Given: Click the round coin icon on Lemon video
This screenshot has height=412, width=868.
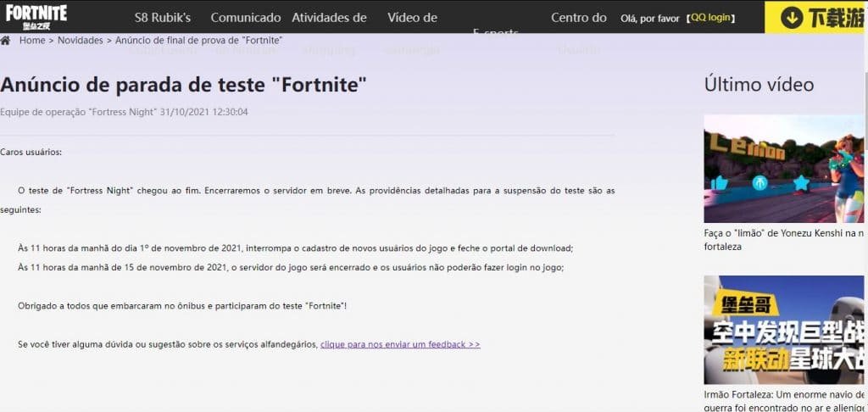Looking at the screenshot, I should [x=760, y=183].
